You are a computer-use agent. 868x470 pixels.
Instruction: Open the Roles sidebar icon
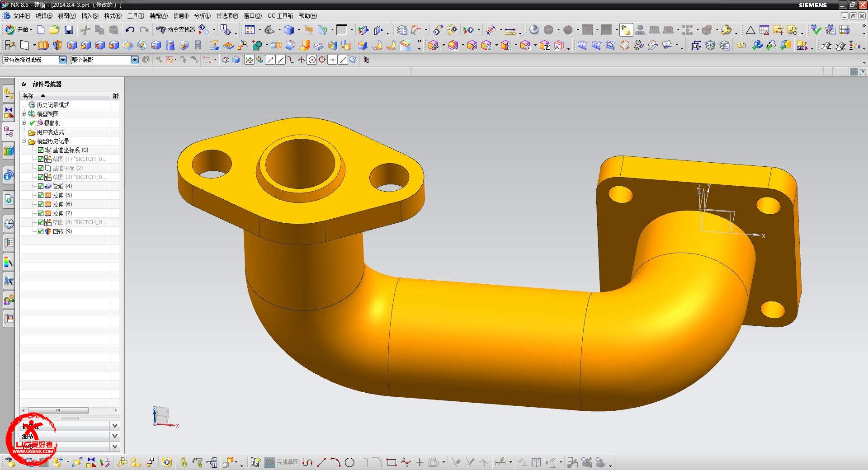(x=9, y=299)
